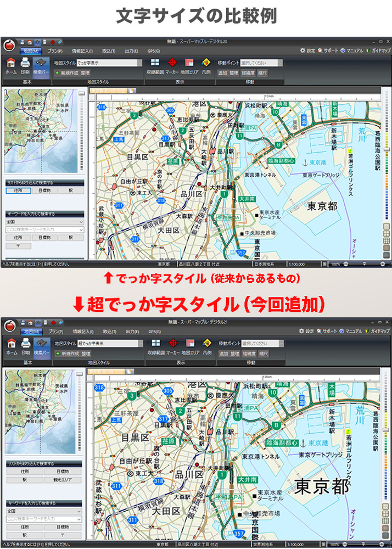Switch to the 情報記入(I) tab in the デジタル20 window
The height and width of the screenshot is (549, 392).
82,51
